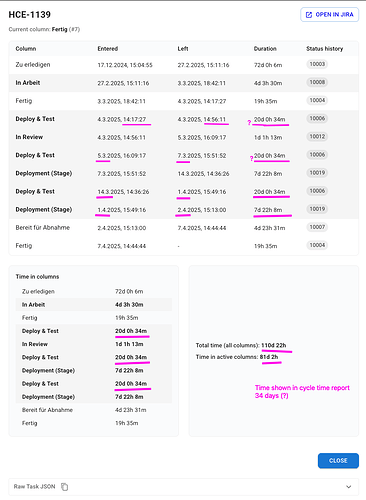Click Total time value 110d 22h
The height and width of the screenshot is (500, 366).
pos(274,345)
